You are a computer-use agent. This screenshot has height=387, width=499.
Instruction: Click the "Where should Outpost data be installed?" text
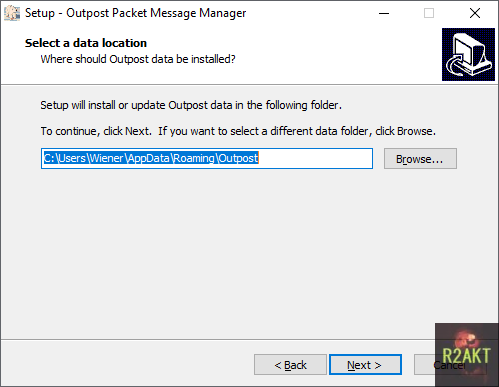click(138, 59)
